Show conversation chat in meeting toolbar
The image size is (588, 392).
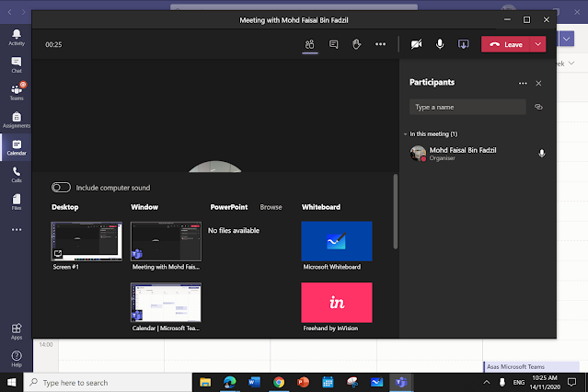click(x=333, y=45)
